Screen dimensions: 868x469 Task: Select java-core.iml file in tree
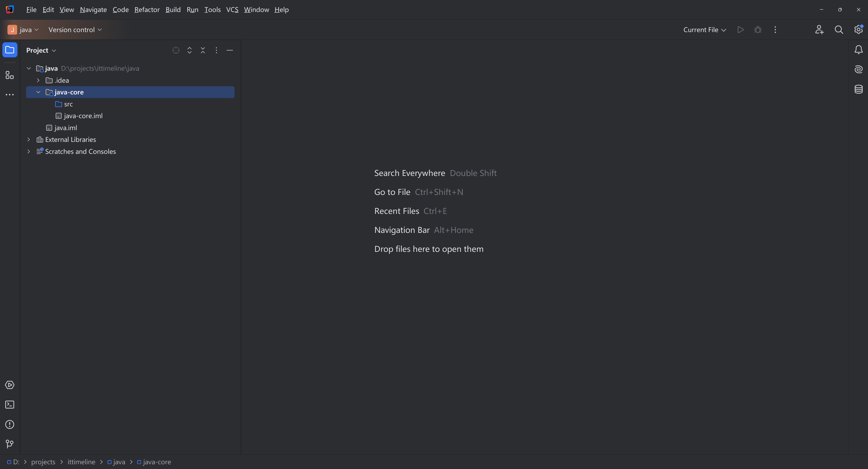tap(83, 116)
